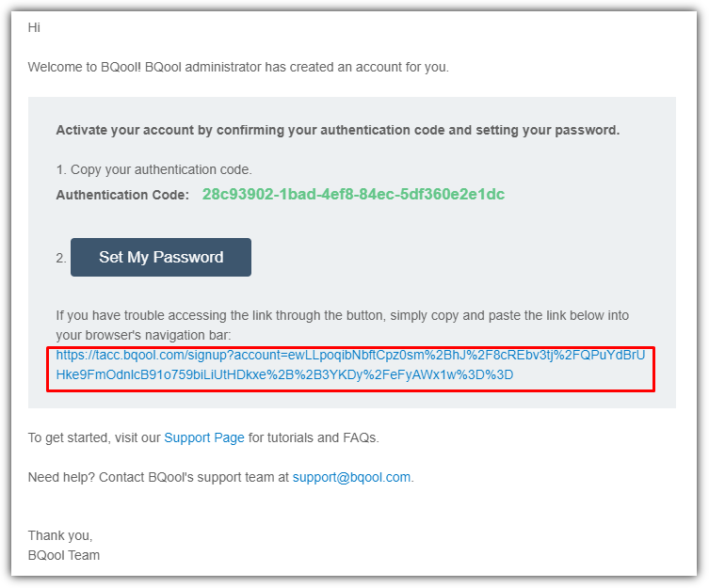Click the Set My Password button
This screenshot has height=588, width=709.
160,257
